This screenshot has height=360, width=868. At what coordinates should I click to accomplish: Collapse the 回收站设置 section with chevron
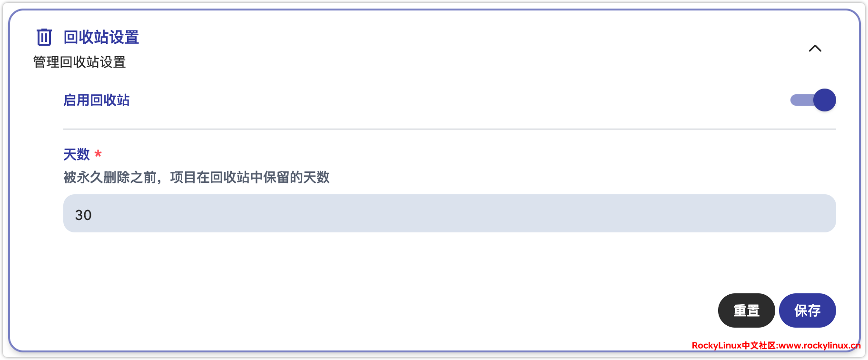815,48
